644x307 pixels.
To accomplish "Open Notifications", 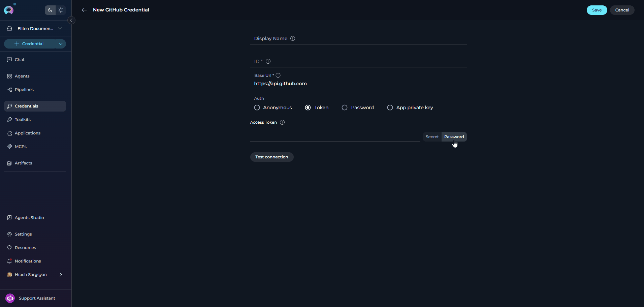I will (x=35, y=261).
